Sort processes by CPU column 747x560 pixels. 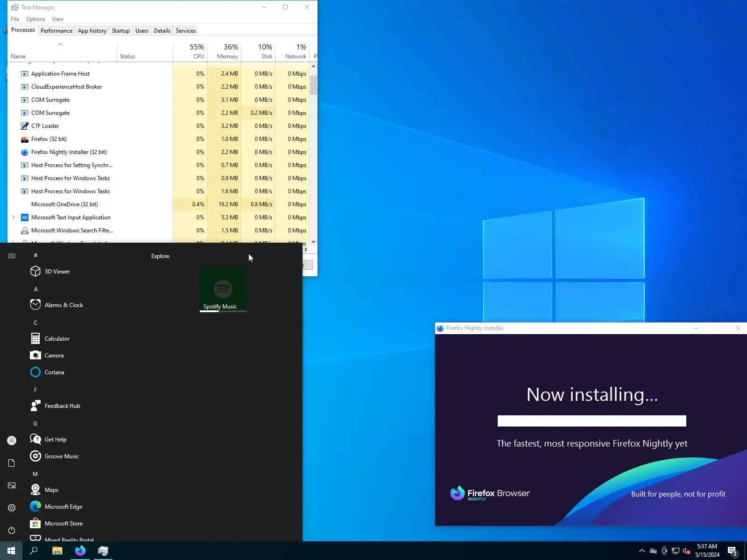pos(190,51)
